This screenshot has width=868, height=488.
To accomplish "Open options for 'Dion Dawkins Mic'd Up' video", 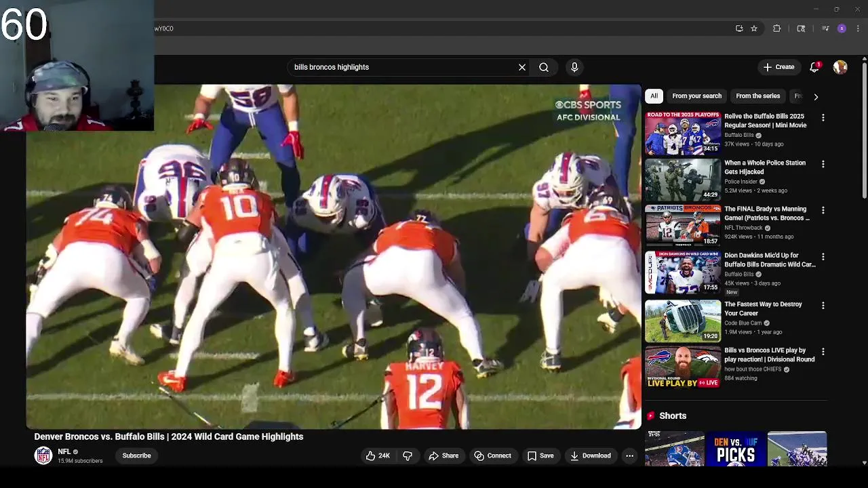I will pos(823,257).
